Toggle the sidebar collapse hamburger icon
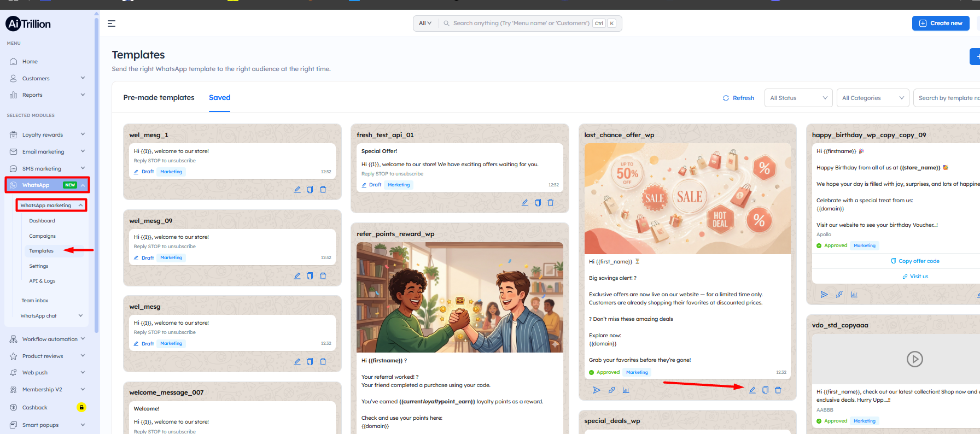Viewport: 980px width, 434px height. pyautogui.click(x=112, y=24)
